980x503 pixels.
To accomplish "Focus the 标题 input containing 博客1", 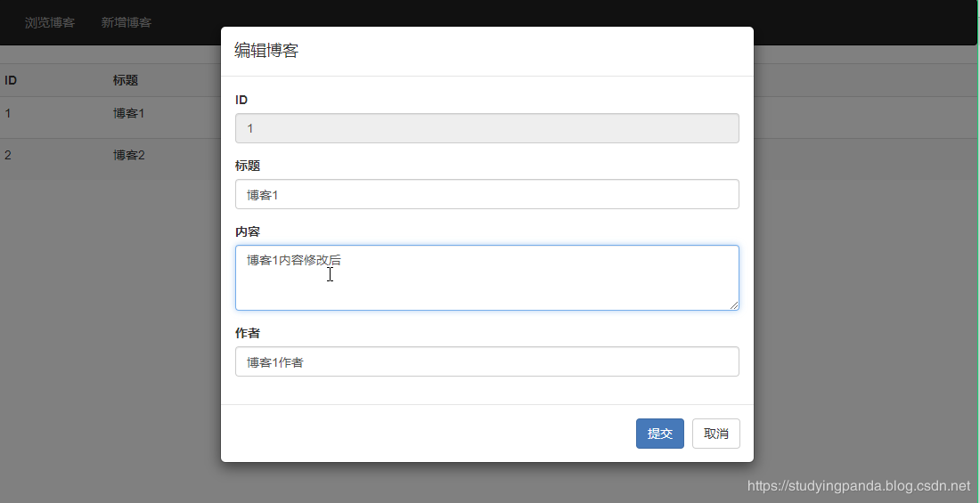I will point(486,194).
